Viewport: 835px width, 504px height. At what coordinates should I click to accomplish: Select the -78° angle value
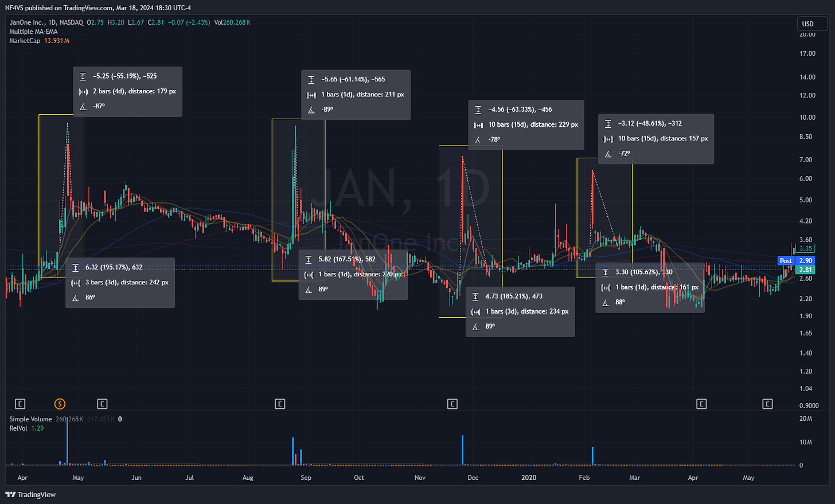tap(494, 139)
